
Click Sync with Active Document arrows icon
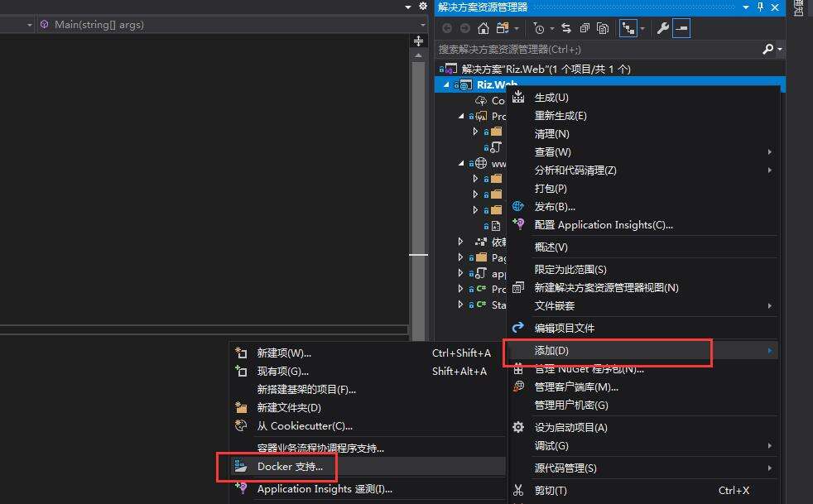tap(566, 28)
